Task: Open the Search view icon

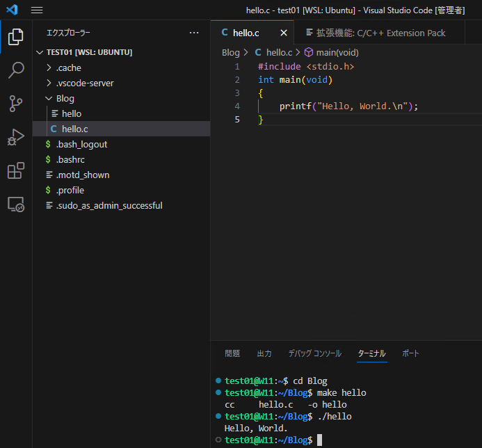Action: click(16, 70)
